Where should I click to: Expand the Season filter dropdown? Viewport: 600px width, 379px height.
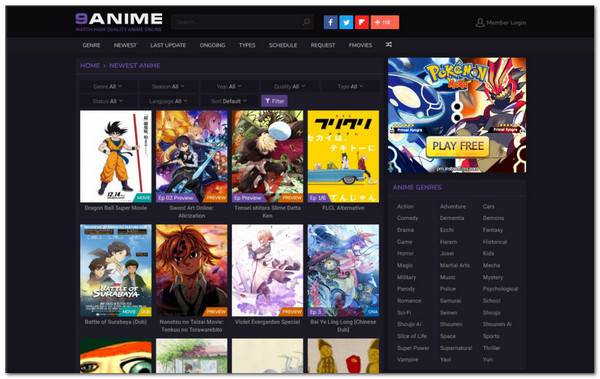(168, 87)
